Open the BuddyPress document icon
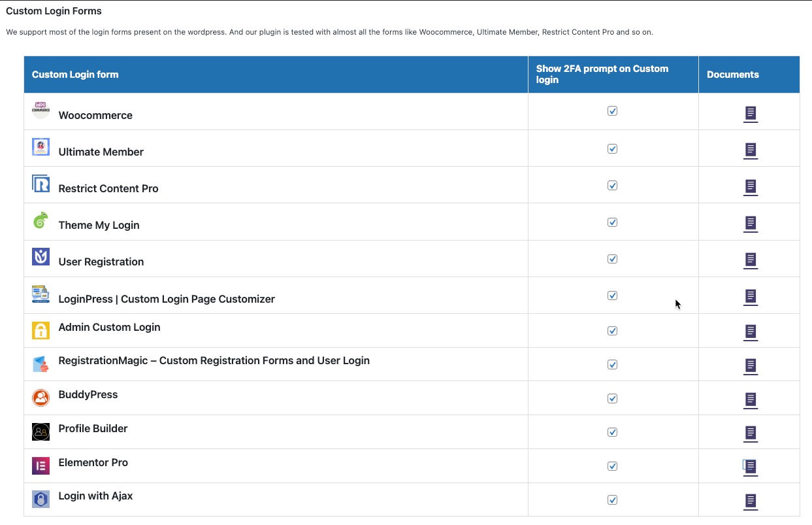The image size is (812, 525). 751,399
